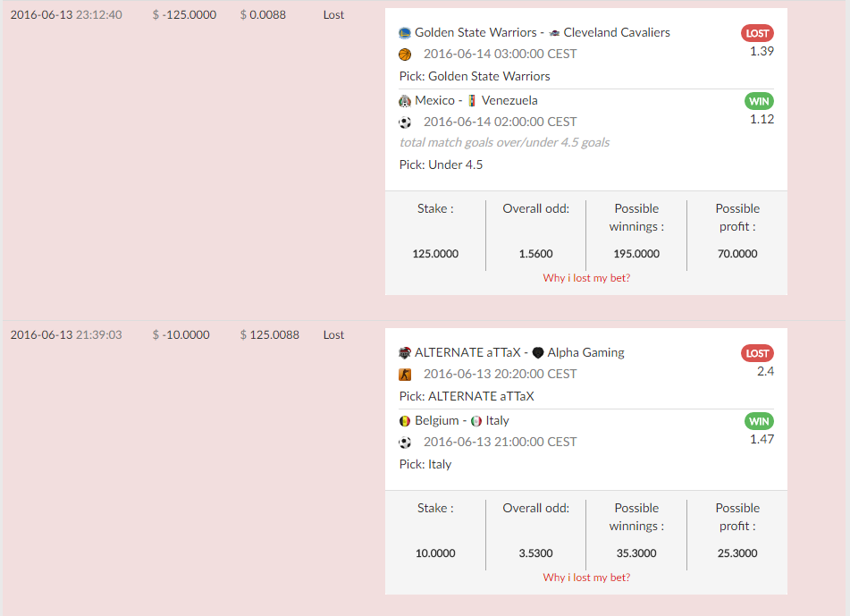This screenshot has height=616, width=850.
Task: Click 'Alpha Gaming' team name
Action: 586,352
